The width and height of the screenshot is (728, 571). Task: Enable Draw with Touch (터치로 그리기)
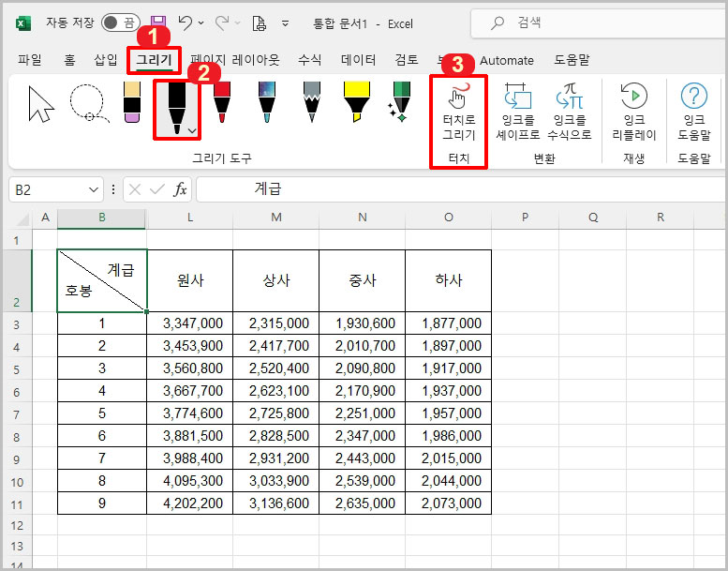tap(458, 112)
